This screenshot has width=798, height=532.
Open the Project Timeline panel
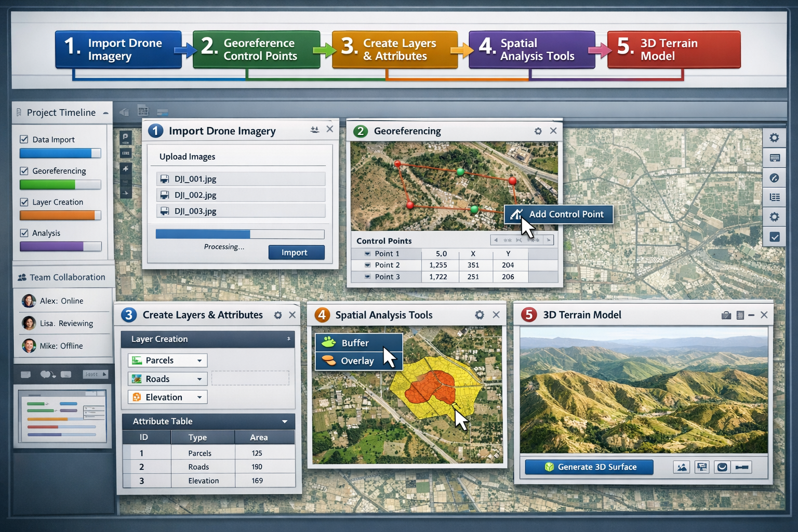61,112
